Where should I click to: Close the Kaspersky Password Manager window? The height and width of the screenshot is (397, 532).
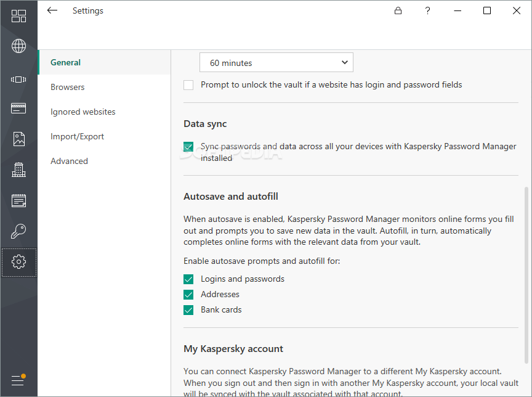point(517,11)
